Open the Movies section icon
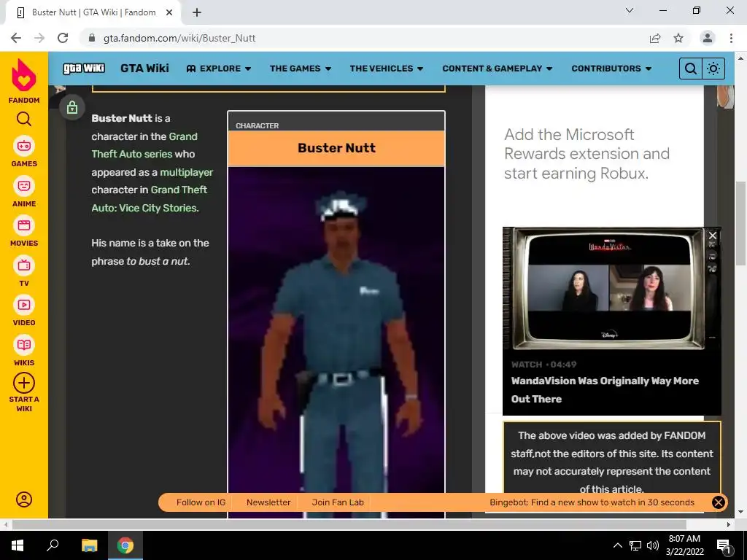 [x=24, y=225]
